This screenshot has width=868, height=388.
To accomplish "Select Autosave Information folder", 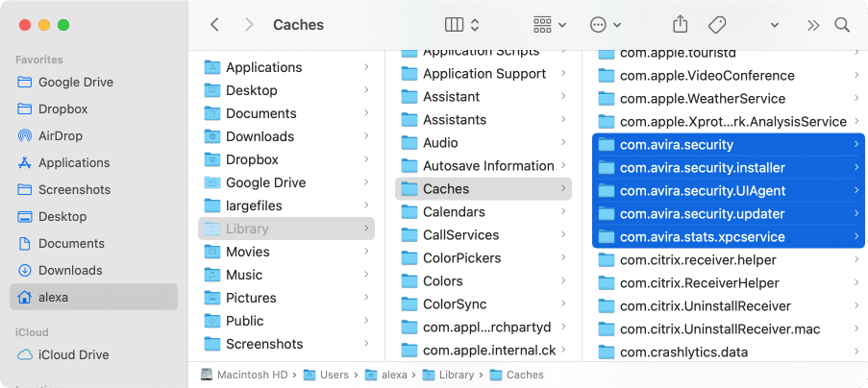I will pos(484,166).
